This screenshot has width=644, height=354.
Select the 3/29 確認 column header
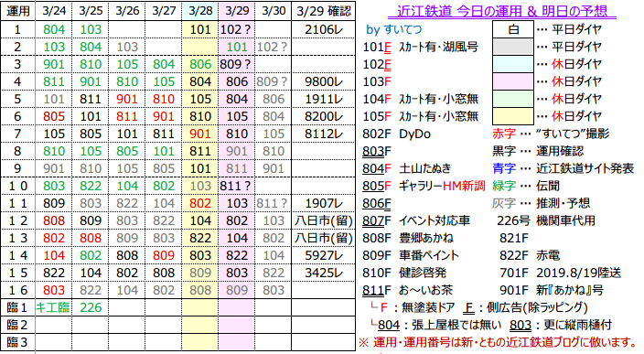click(x=324, y=11)
